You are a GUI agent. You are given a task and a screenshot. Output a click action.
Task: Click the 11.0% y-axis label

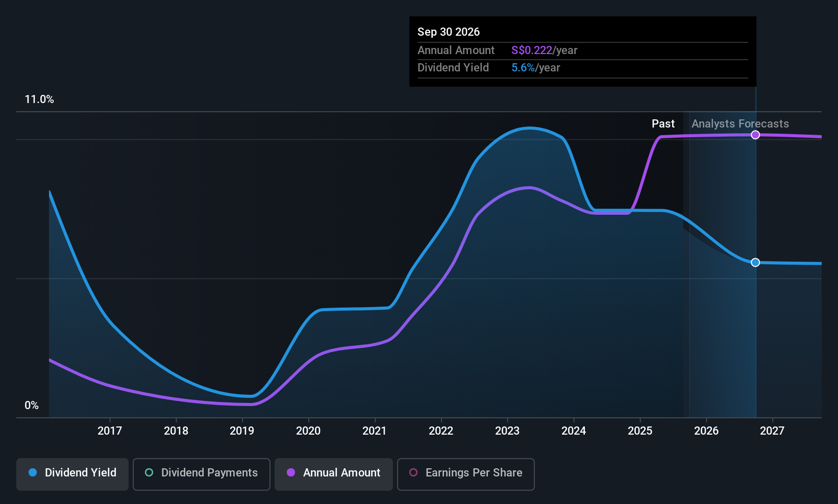click(x=39, y=99)
